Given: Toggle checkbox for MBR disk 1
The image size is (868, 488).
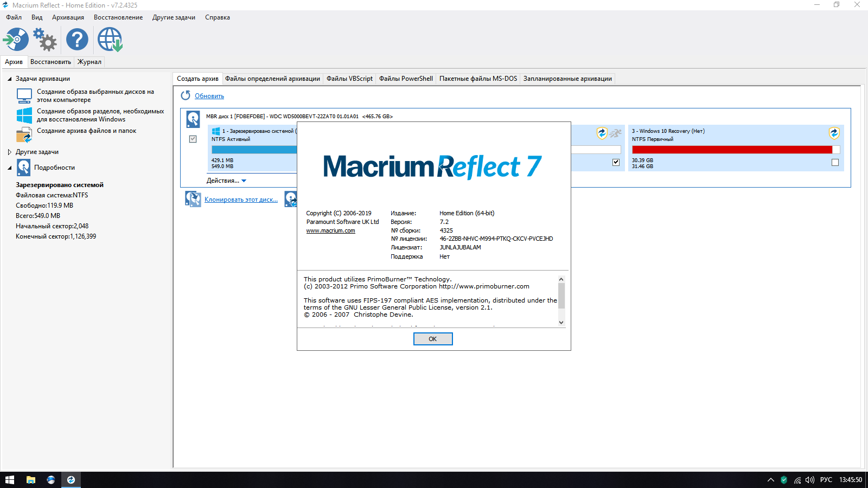Looking at the screenshot, I should click(193, 139).
